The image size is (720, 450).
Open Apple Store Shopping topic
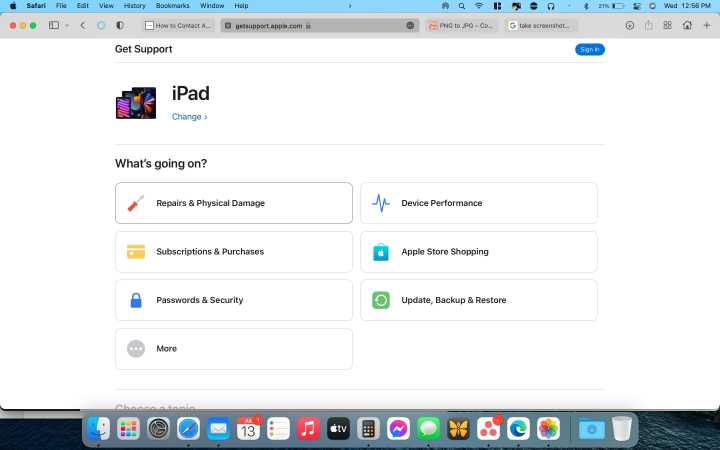click(478, 252)
